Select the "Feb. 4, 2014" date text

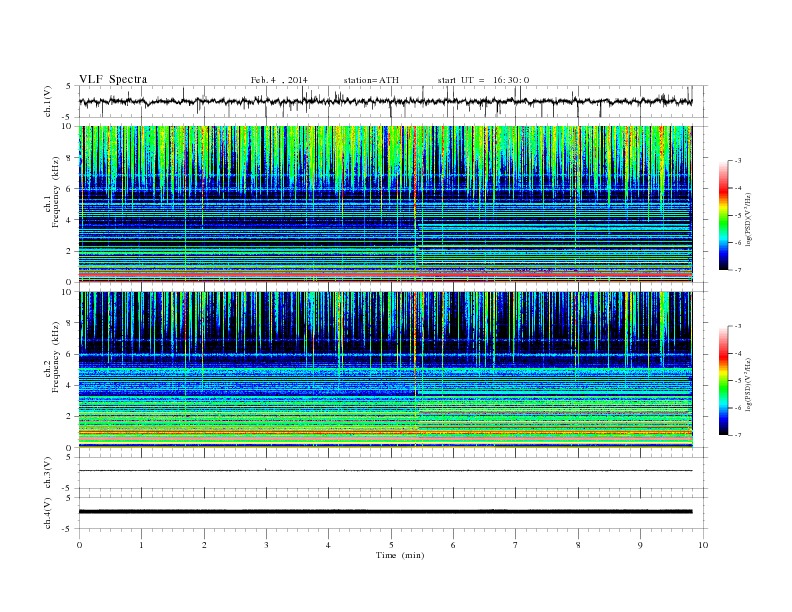click(x=279, y=80)
